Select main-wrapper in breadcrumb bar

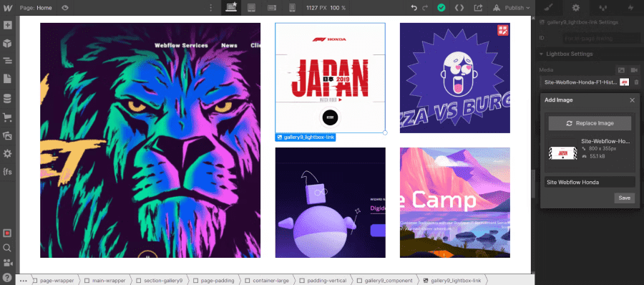[x=106, y=281]
